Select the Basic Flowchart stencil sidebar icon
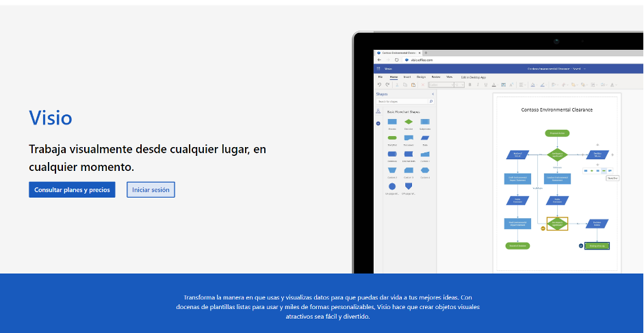This screenshot has width=644, height=333. pos(378,111)
